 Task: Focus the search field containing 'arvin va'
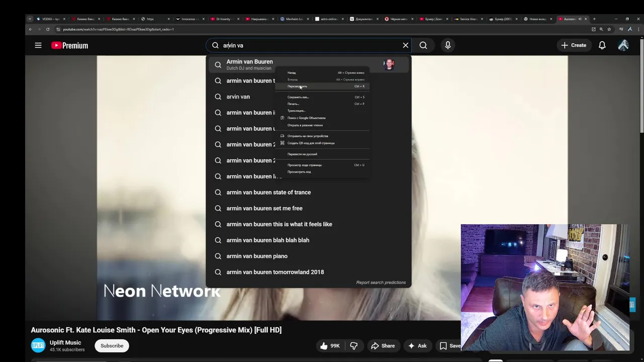tap(309, 45)
